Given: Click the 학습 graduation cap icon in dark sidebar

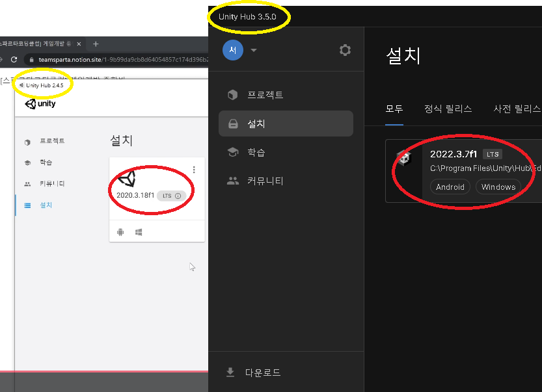Looking at the screenshot, I should [x=233, y=152].
